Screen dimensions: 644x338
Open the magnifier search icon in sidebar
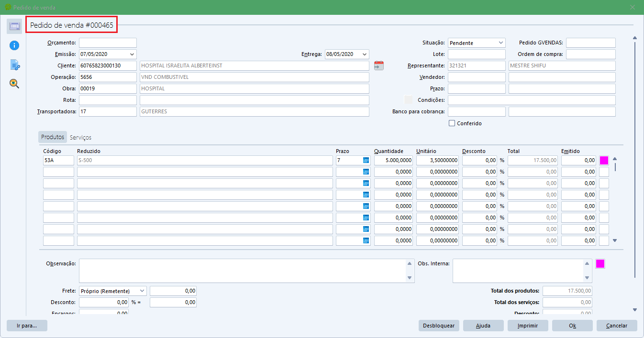coord(14,84)
